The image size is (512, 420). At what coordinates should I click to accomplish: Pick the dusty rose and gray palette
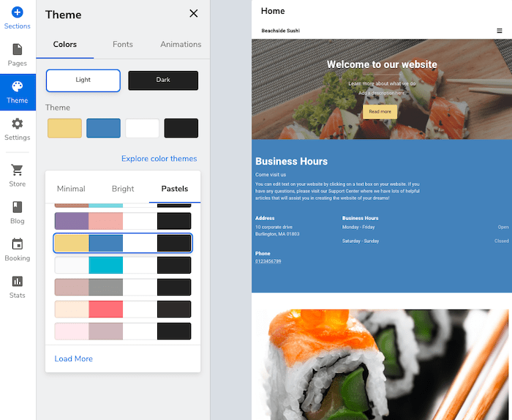(x=123, y=287)
